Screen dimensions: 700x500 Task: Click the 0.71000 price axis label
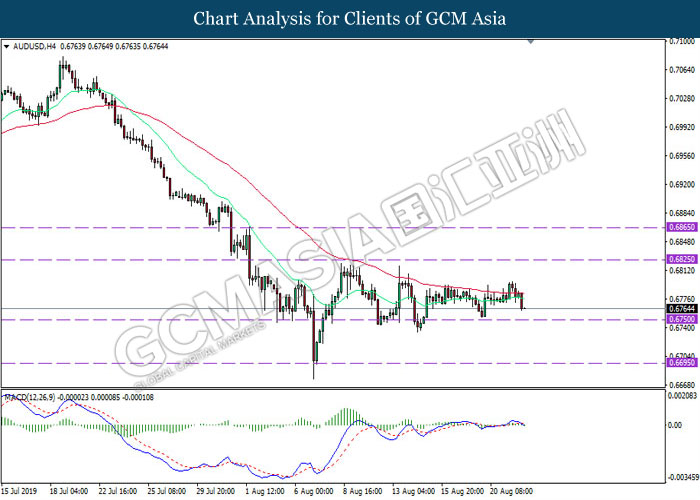click(x=683, y=41)
